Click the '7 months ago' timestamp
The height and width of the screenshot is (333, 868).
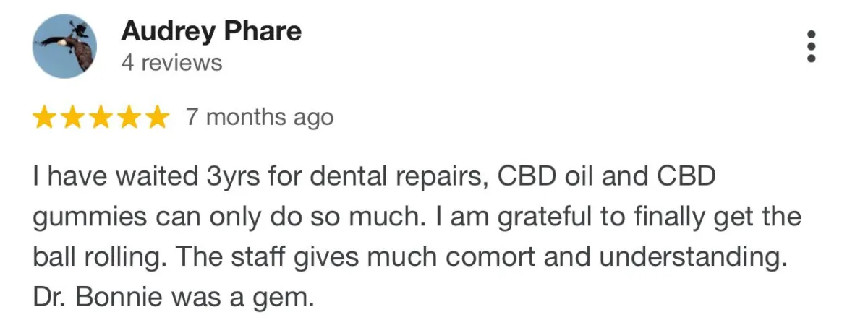click(x=260, y=117)
